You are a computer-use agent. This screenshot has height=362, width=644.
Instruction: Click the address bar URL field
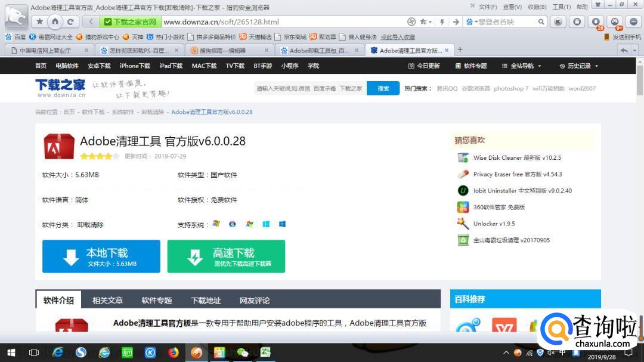[283, 22]
